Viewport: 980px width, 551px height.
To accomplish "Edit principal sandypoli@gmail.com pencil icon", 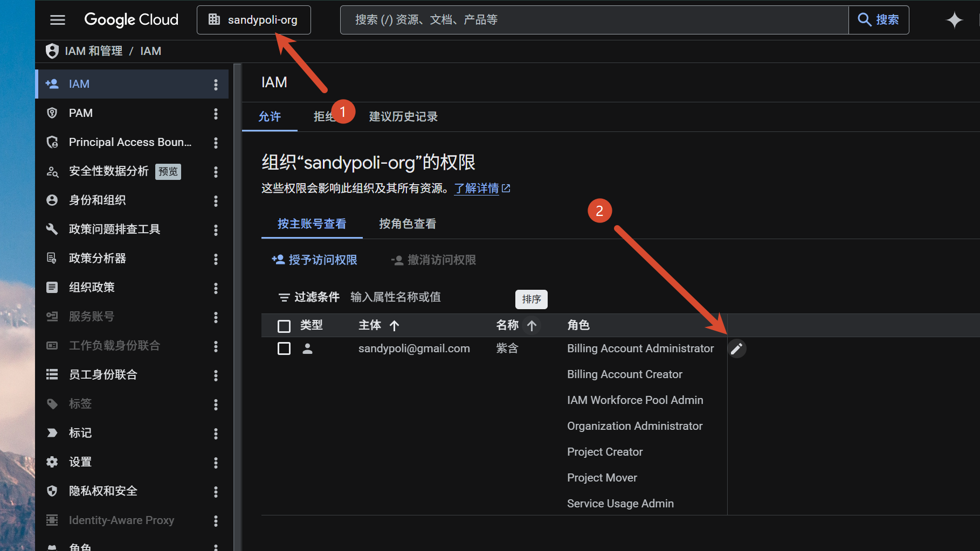I will (x=737, y=348).
